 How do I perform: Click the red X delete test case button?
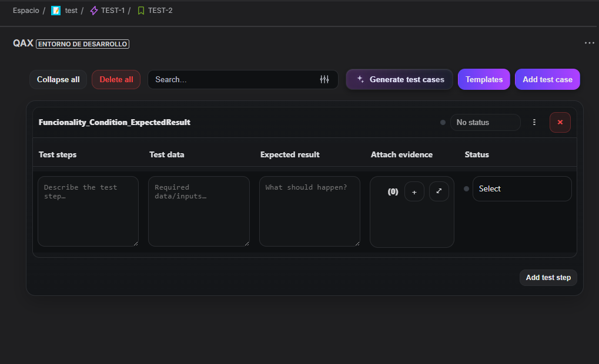click(x=560, y=123)
